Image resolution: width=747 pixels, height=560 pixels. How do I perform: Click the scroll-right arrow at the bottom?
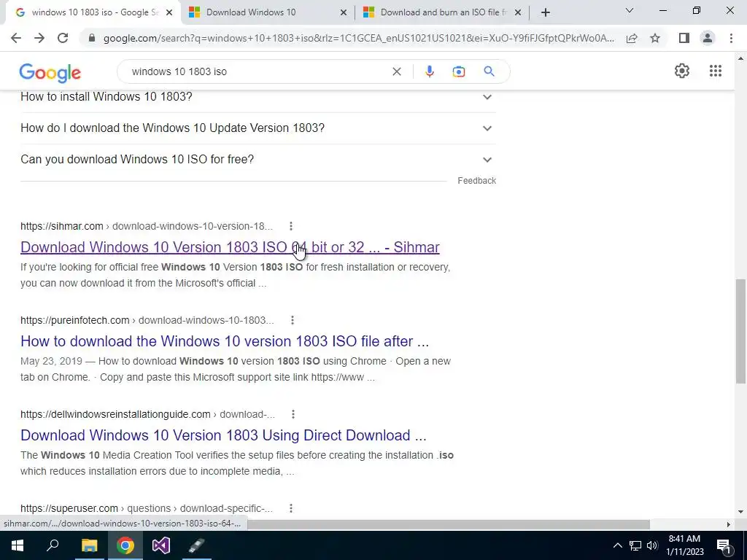729,524
